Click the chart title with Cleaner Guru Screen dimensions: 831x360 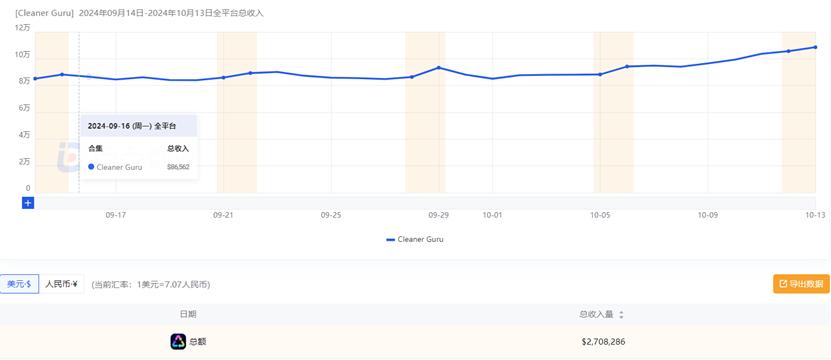tap(139, 13)
